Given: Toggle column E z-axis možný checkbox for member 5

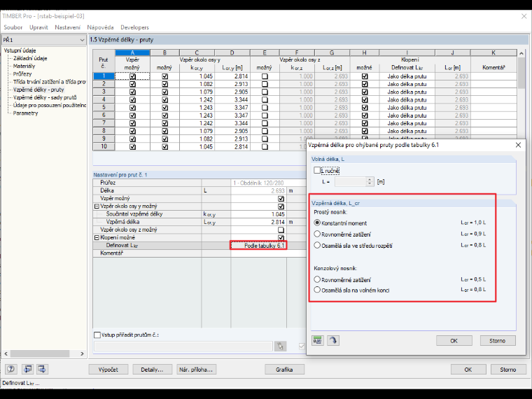Looking at the screenshot, I should (x=265, y=108).
